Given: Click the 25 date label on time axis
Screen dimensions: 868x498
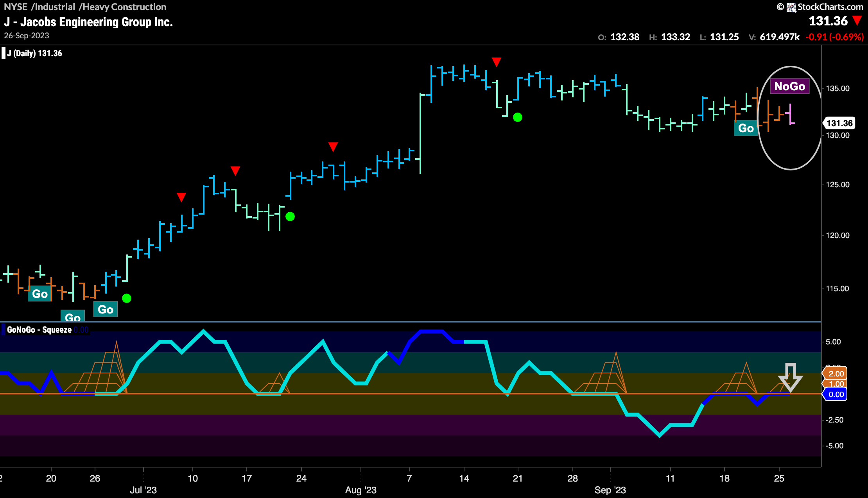Looking at the screenshot, I should point(779,478).
